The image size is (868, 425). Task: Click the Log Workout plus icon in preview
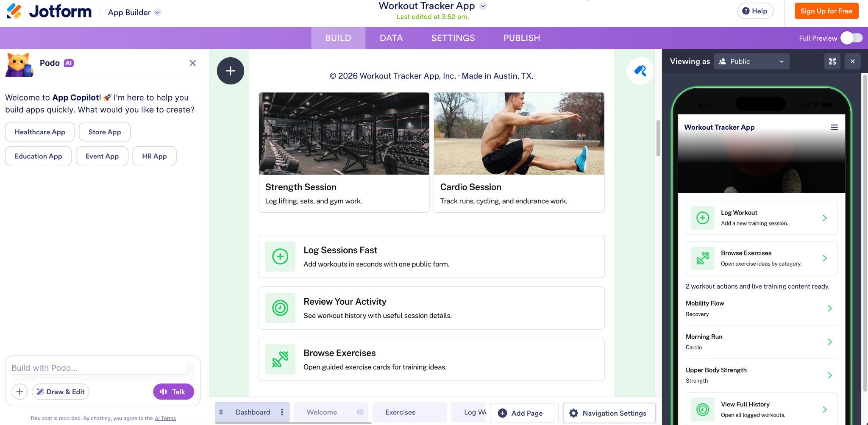703,218
